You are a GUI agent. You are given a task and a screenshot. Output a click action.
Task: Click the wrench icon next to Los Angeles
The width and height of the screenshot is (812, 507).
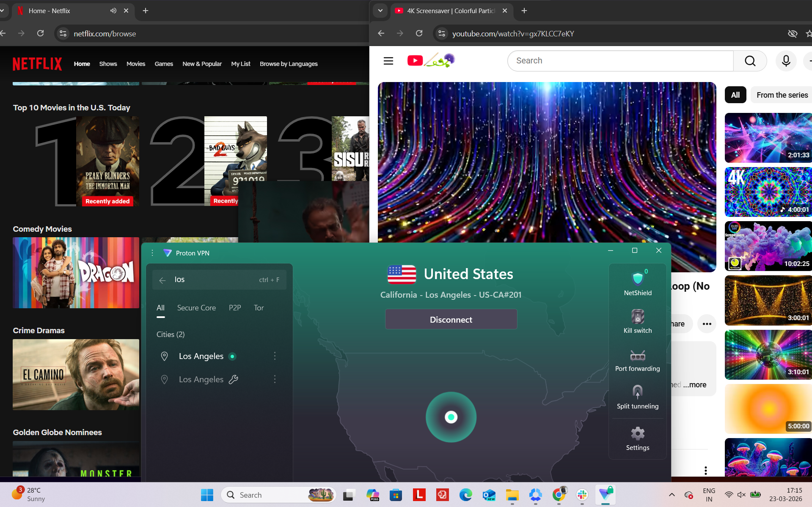(x=233, y=379)
